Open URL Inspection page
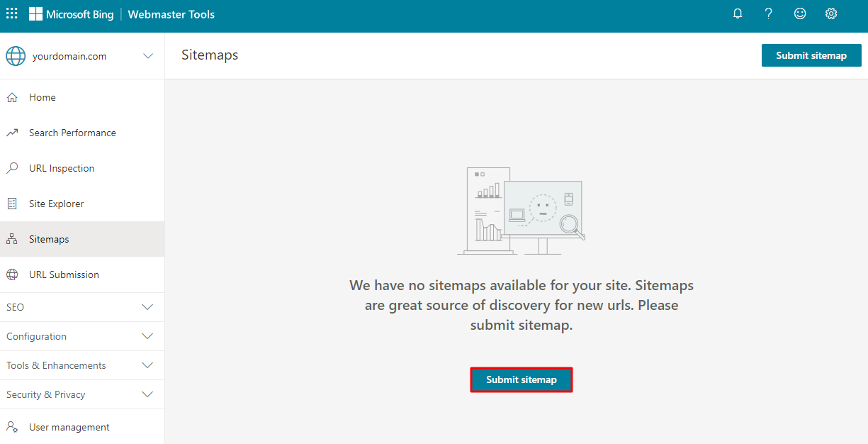The image size is (868, 444). coord(82,168)
